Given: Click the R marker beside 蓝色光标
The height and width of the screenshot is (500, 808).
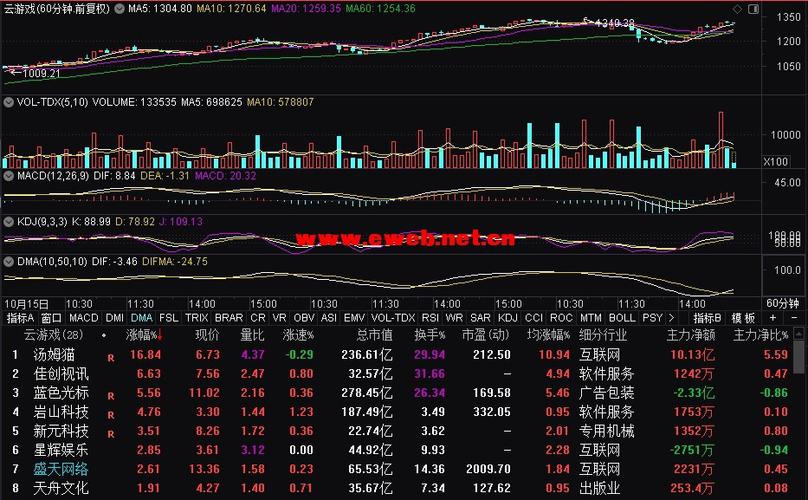Looking at the screenshot, I should tap(111, 396).
